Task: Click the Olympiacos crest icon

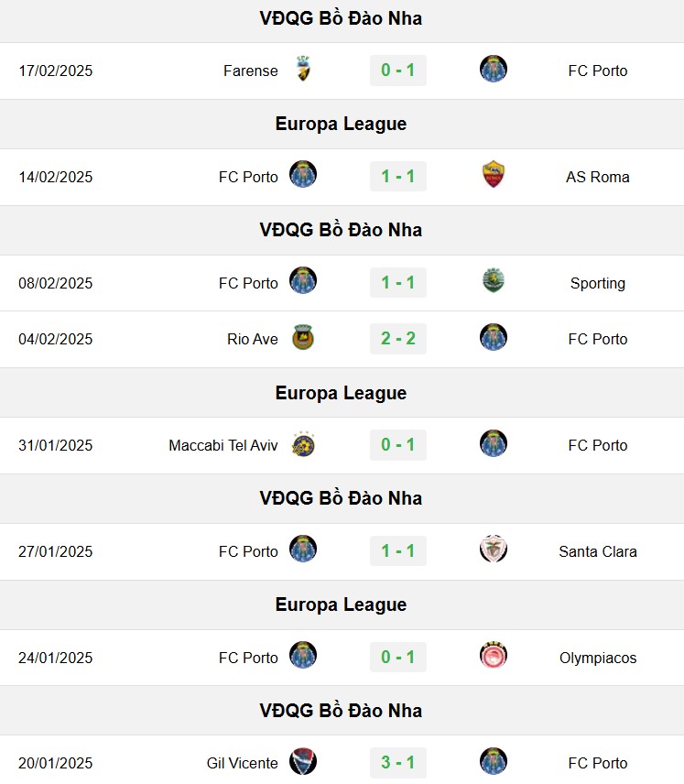Action: tap(493, 655)
